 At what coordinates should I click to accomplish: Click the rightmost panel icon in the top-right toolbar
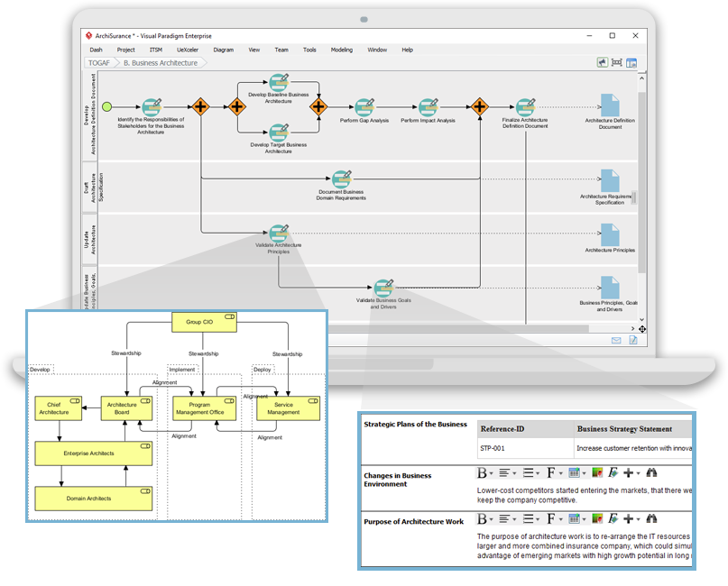click(631, 62)
